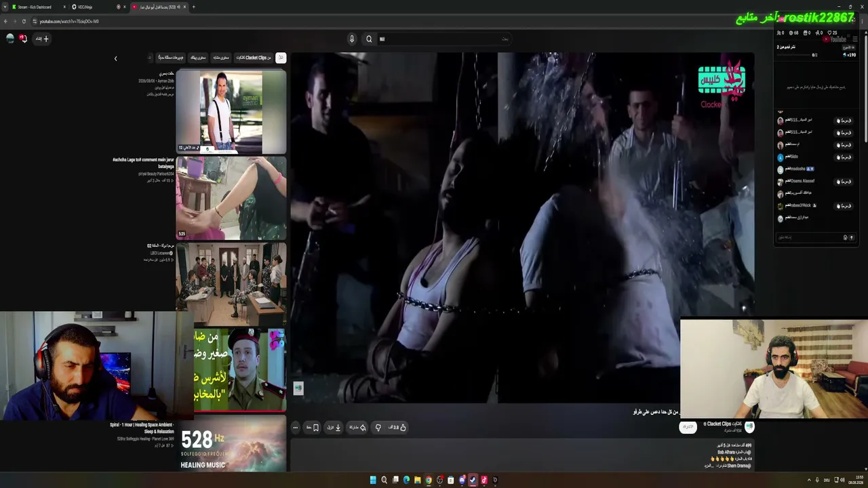
Task: Click the welcome button beside Osama Alassaf
Action: point(844,182)
